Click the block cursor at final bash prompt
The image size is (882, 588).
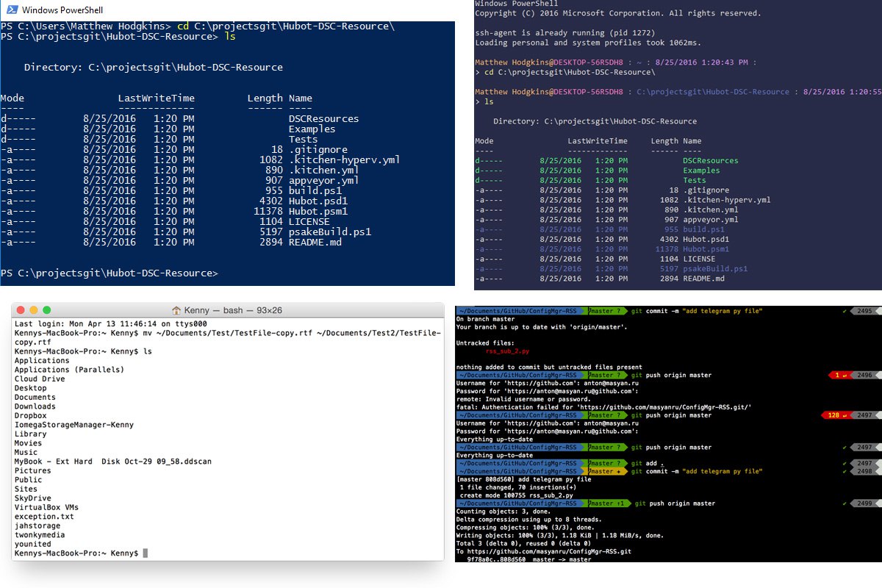click(x=145, y=553)
